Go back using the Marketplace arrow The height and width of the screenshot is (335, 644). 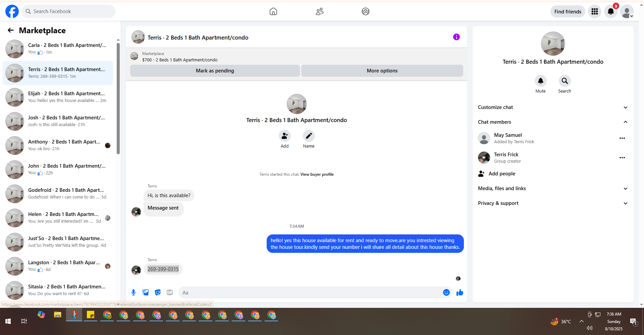click(11, 31)
